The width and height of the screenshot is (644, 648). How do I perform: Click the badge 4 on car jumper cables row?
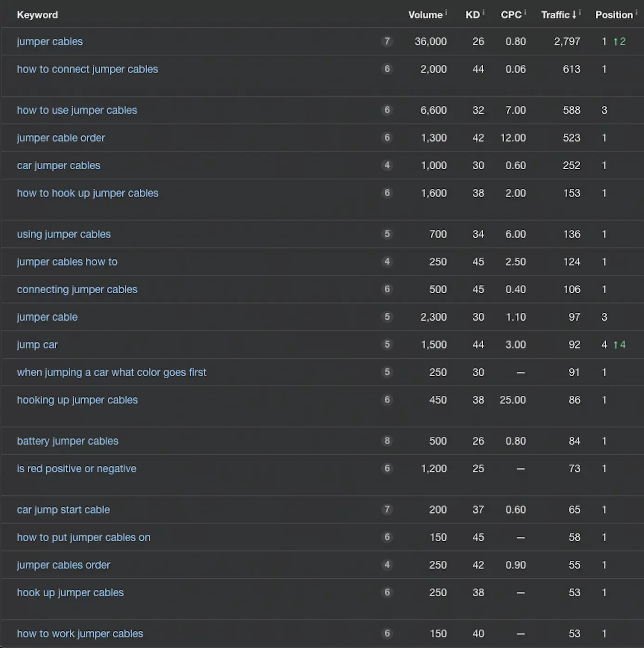coord(387,165)
